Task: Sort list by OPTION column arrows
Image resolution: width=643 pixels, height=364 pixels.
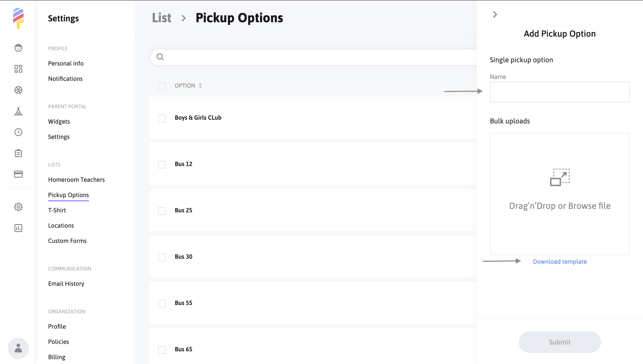Action: point(200,85)
